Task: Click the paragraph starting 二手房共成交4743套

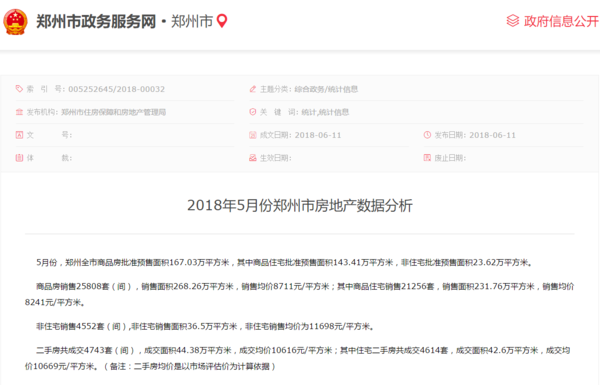Action: (298, 358)
